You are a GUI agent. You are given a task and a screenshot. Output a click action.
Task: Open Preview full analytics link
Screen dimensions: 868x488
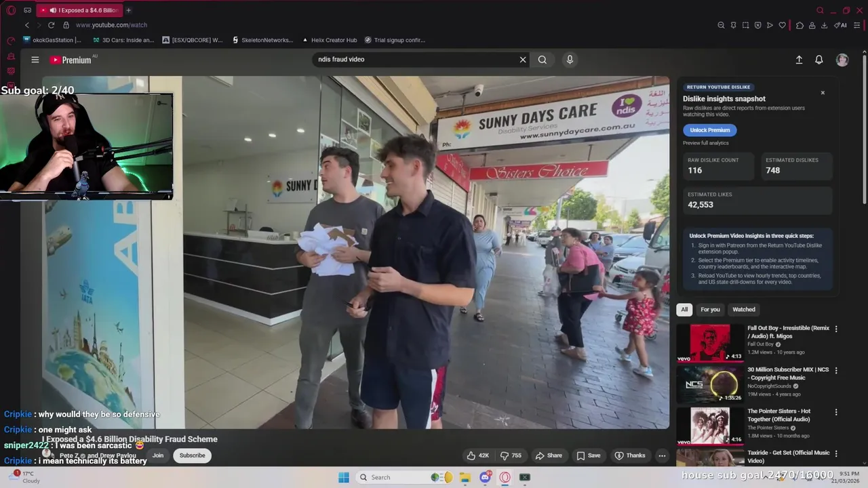(705, 143)
